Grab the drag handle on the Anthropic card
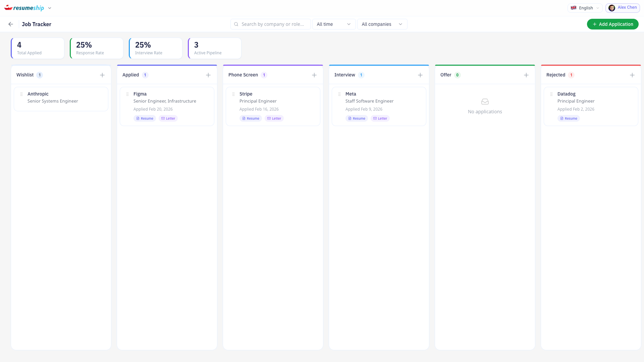Image resolution: width=644 pixels, height=362 pixels. tap(21, 94)
